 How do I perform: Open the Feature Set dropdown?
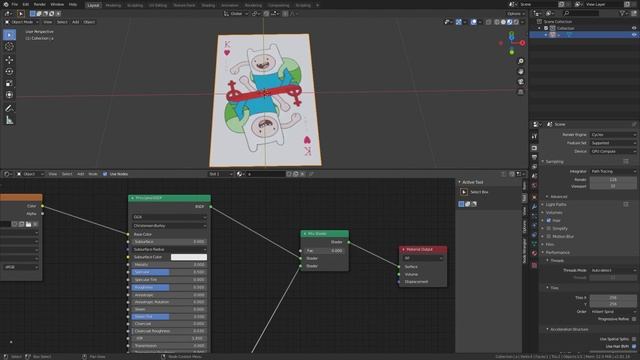[x=613, y=143]
